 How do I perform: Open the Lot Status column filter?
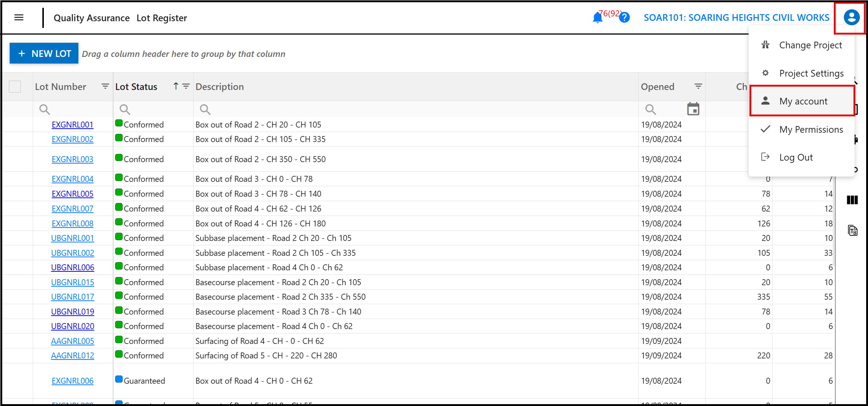pos(186,86)
